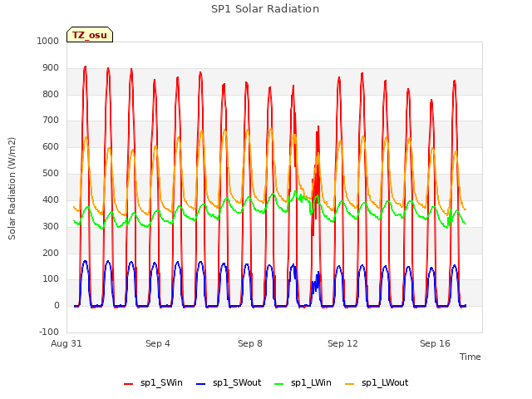Click the 1000 y-axis tick label
Image resolution: width=532 pixels, height=399 pixels.
pos(48,41)
